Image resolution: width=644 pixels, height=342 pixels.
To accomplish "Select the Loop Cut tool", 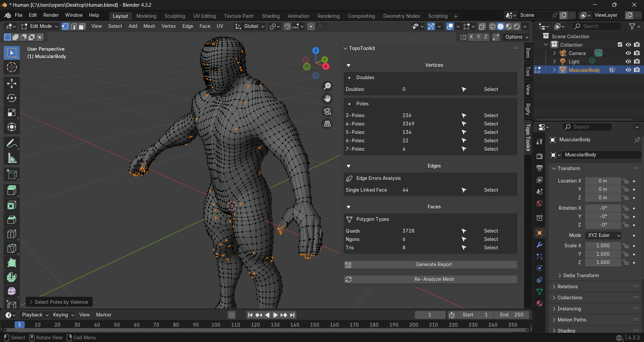I will click(12, 234).
